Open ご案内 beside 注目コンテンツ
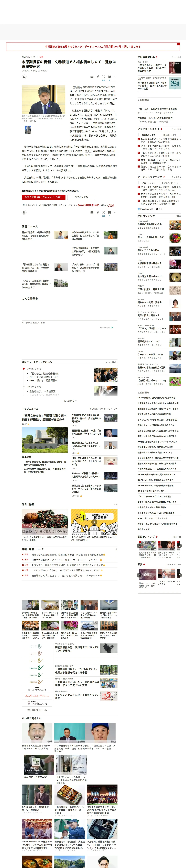The width and height of the screenshot is (186, 868). [x=178, y=216]
